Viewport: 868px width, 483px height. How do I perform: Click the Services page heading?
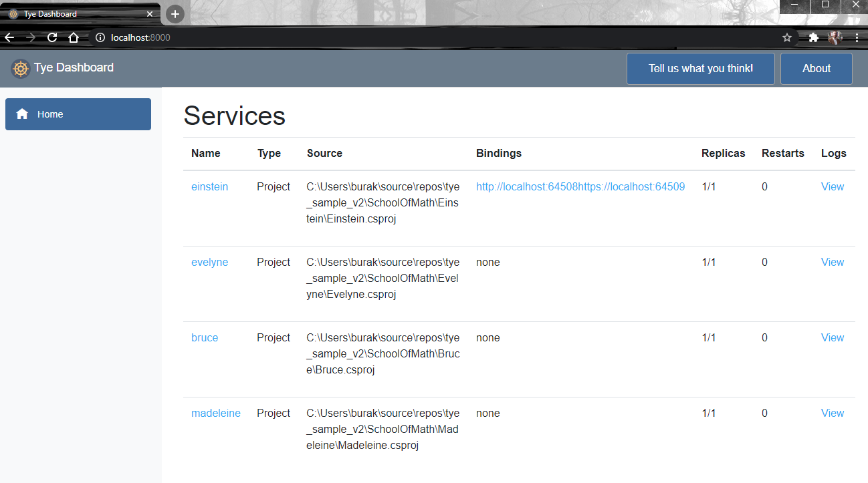tap(235, 116)
